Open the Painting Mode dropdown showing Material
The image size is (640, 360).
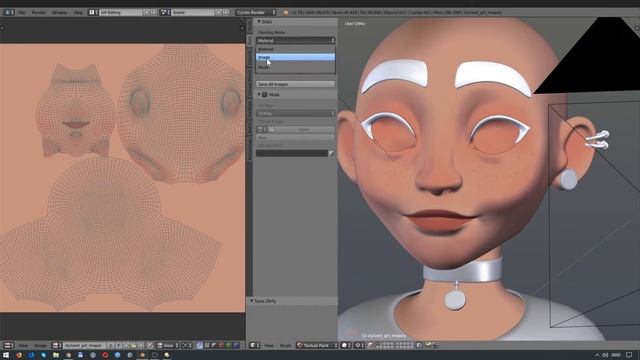pos(296,40)
